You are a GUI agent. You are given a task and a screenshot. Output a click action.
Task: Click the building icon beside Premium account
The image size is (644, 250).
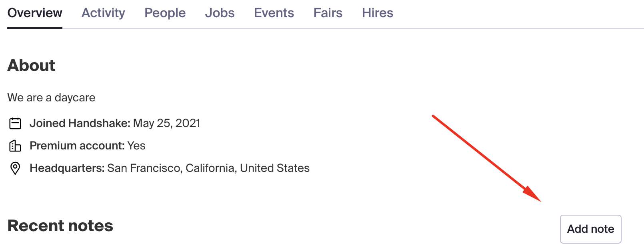tap(15, 146)
